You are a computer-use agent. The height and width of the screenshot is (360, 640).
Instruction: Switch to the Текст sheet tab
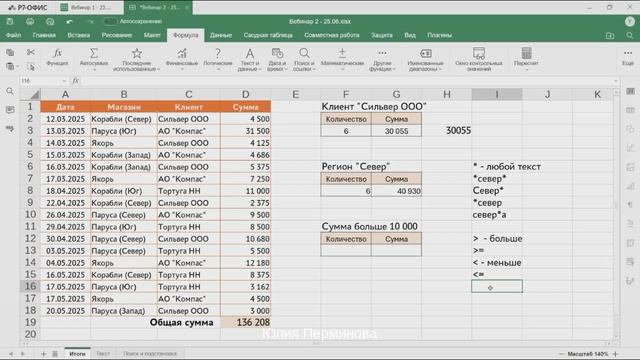click(103, 354)
